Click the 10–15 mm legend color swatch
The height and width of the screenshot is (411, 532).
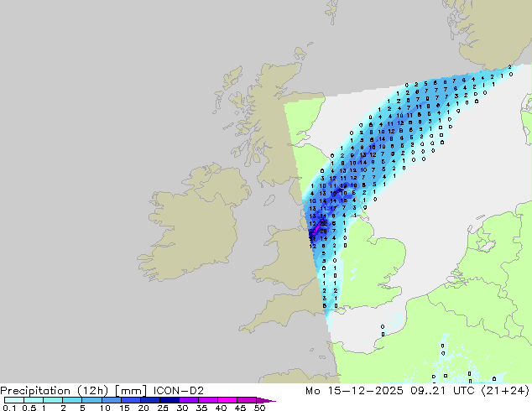coord(111,400)
